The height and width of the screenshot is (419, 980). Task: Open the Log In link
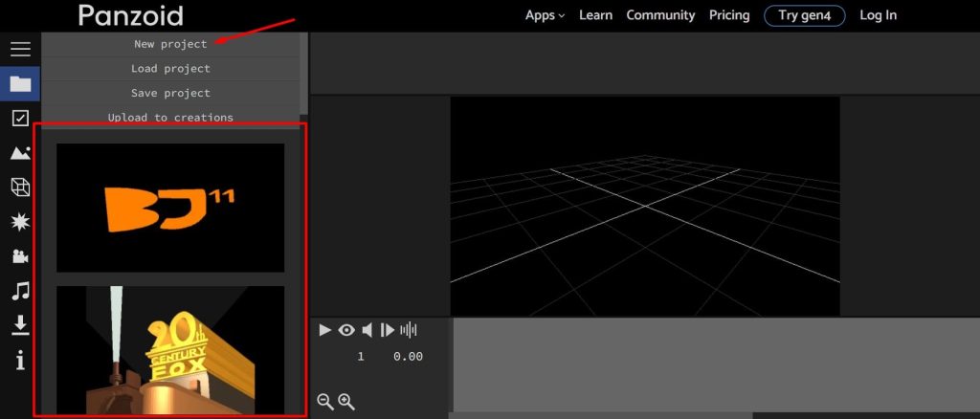pos(878,15)
